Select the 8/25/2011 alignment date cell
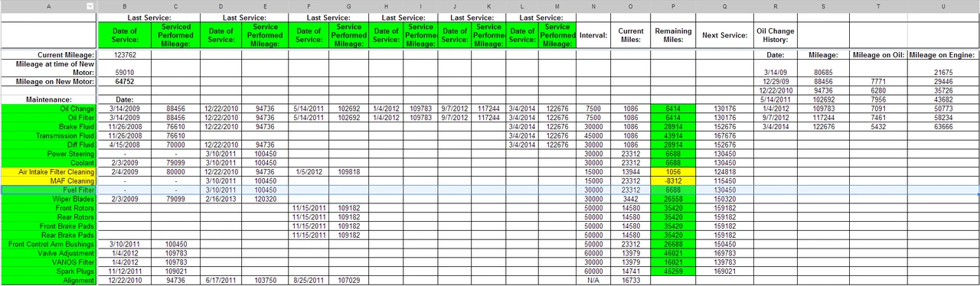980x286 pixels. pos(309,280)
